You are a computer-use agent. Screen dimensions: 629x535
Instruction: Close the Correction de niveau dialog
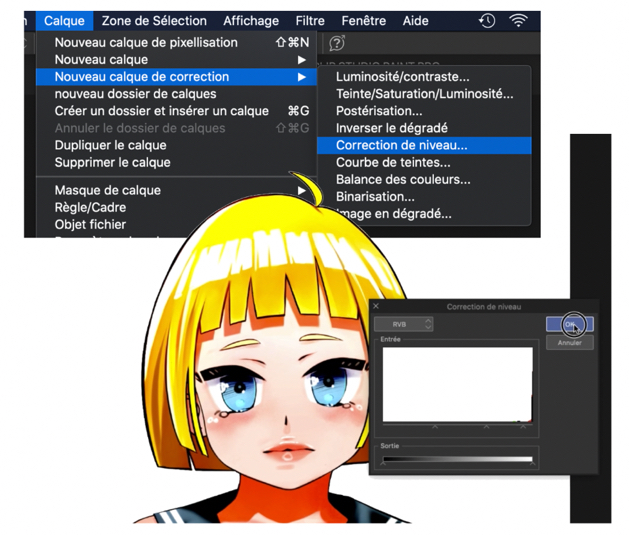point(376,307)
